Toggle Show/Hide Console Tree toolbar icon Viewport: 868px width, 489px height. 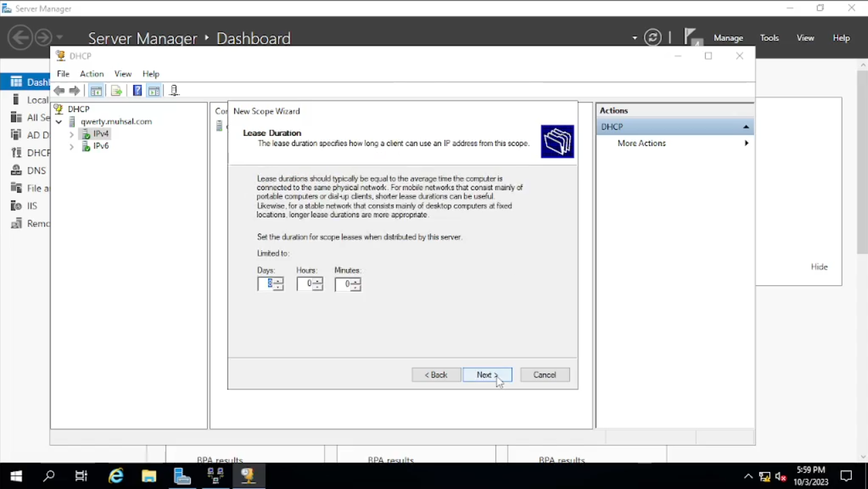pyautogui.click(x=96, y=91)
